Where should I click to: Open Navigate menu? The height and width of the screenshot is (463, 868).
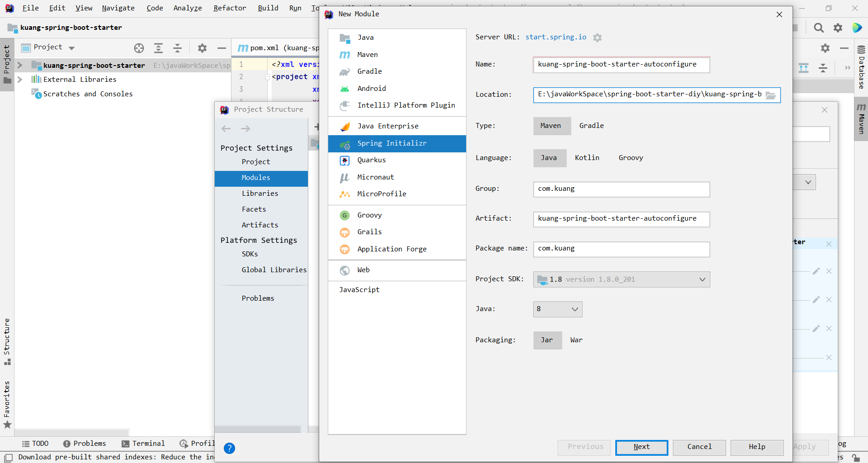[x=118, y=8]
